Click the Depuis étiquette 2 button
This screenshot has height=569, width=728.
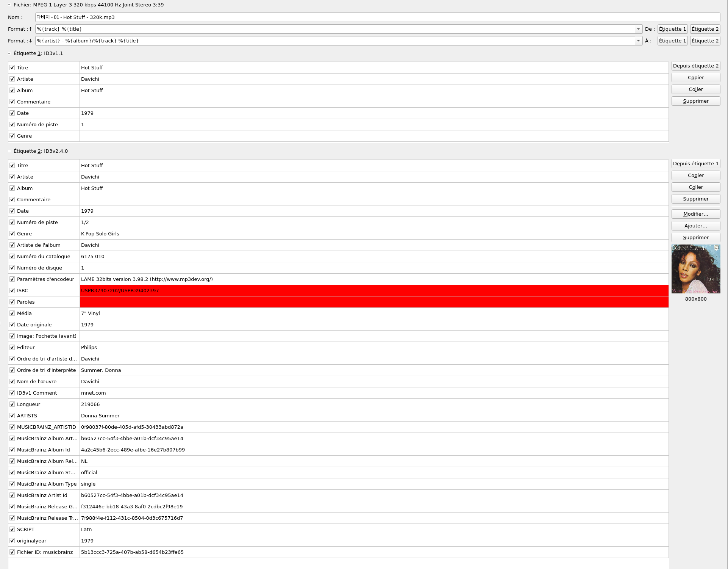coord(695,66)
